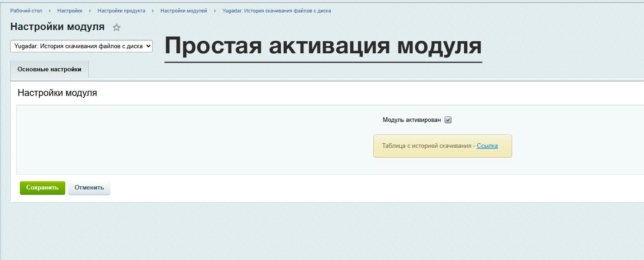Navigate to 'Настройки продукта' breadcrumb
644x260 pixels.
[121, 11]
